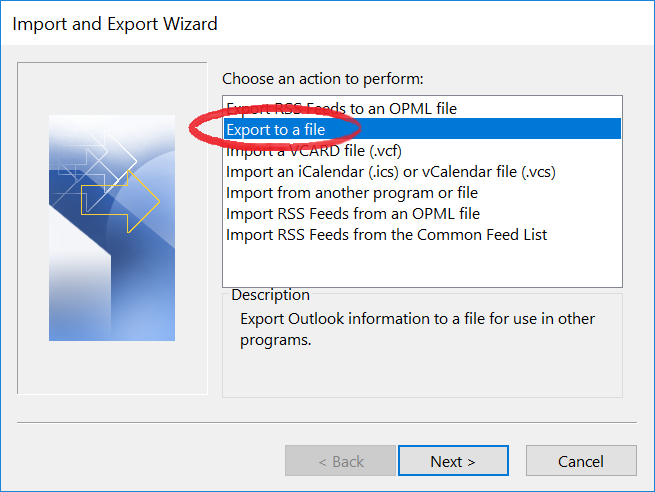The width and height of the screenshot is (655, 492).
Task: Choose Import RSS Feeds from an OPML file
Action: [422, 213]
